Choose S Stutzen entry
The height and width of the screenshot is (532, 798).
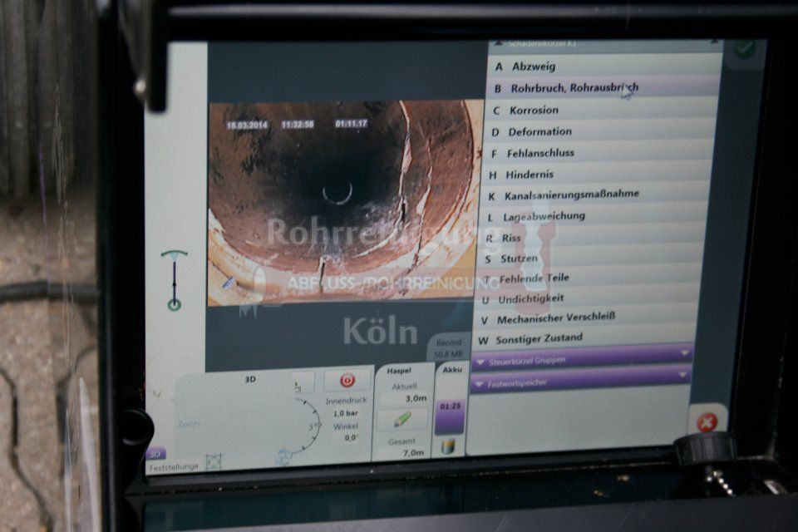point(590,259)
